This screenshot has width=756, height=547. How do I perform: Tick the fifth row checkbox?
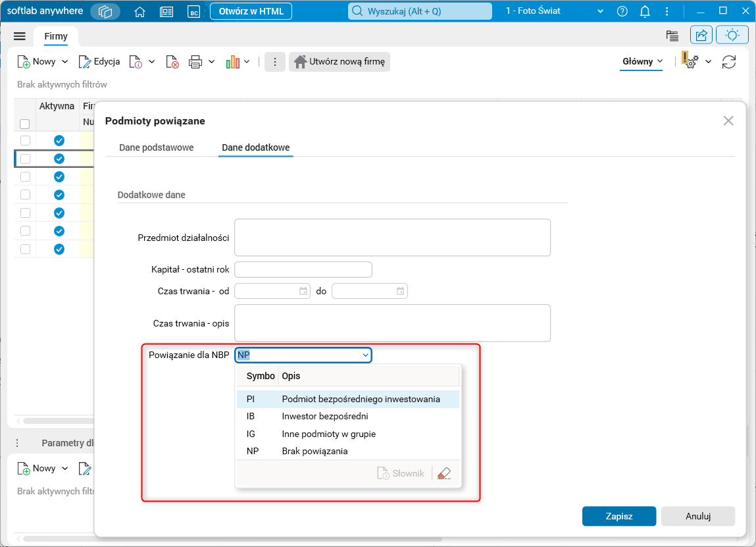(x=25, y=213)
